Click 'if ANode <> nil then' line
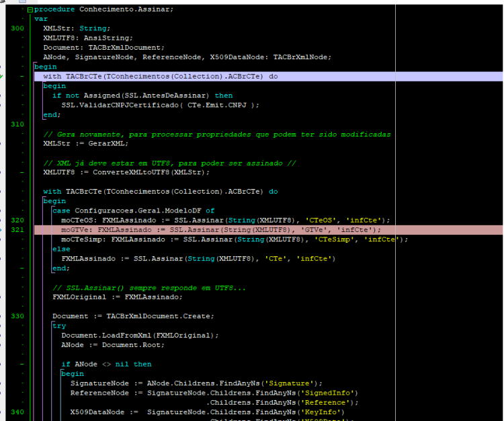This screenshot has height=421, width=504. (106, 364)
